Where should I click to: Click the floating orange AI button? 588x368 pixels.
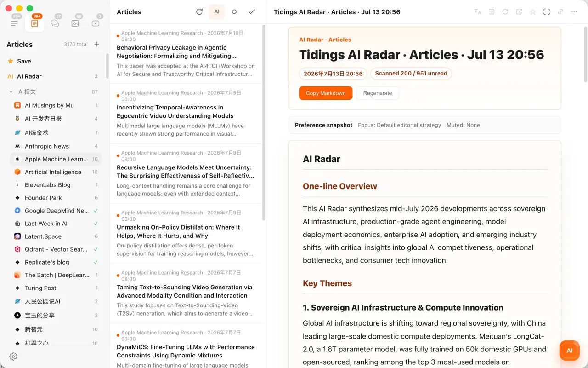(570, 351)
